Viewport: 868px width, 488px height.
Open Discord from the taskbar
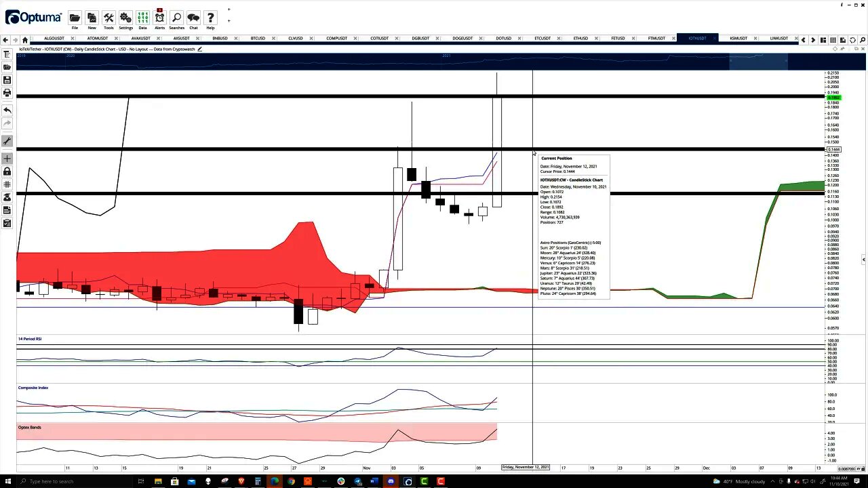[391, 481]
